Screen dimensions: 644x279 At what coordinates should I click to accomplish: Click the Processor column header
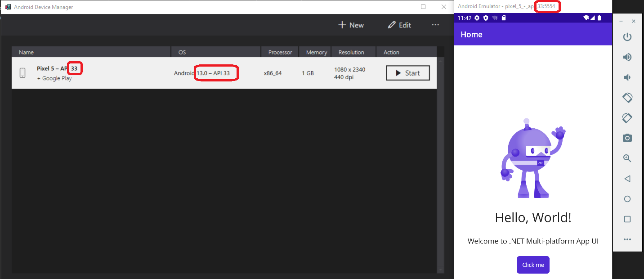coord(280,52)
